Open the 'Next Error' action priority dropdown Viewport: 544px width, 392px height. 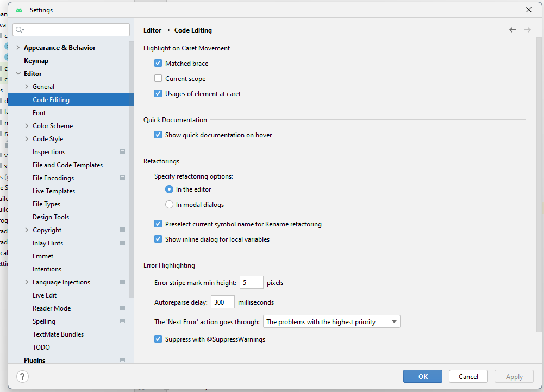[x=332, y=322]
